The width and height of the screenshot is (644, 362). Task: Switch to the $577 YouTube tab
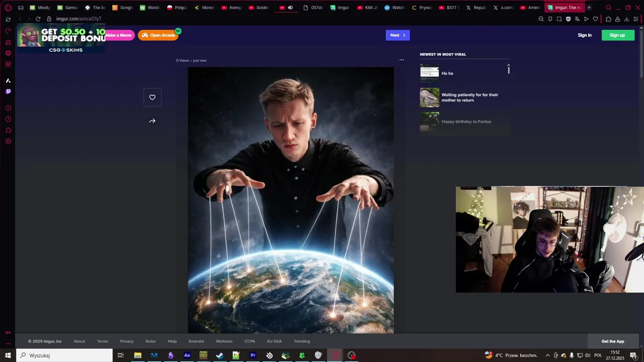pyautogui.click(x=449, y=8)
